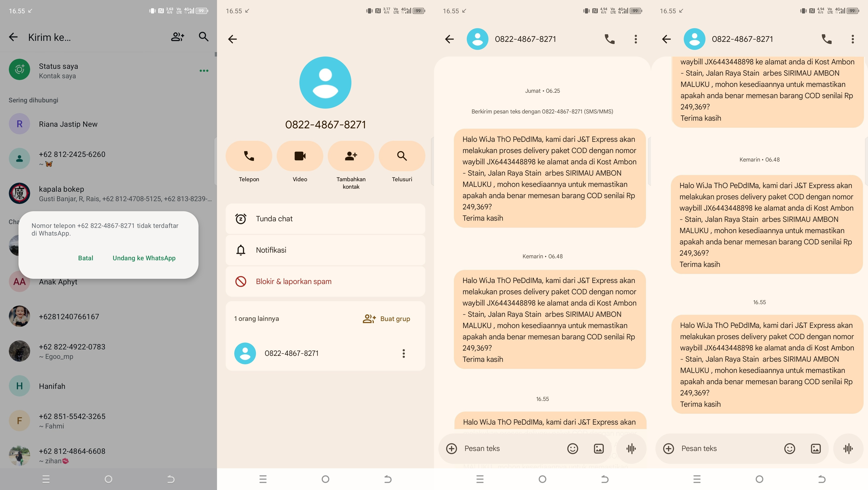The image size is (868, 490).
Task: Select Riana Jastip New contact
Action: [x=68, y=124]
